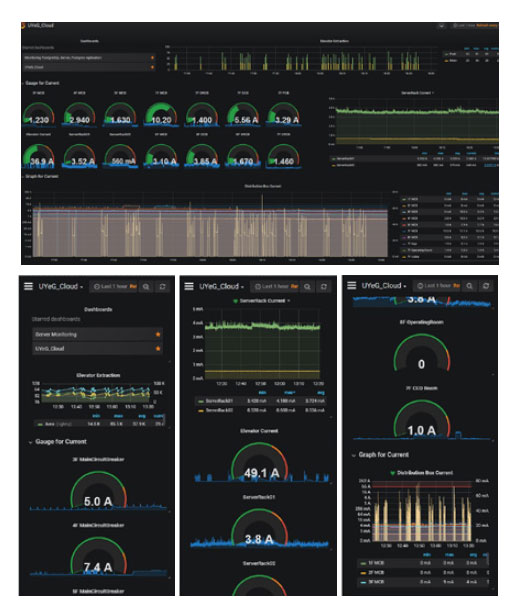Click star icon beside Server Monitoring row
The image size is (518, 615).
click(x=158, y=334)
